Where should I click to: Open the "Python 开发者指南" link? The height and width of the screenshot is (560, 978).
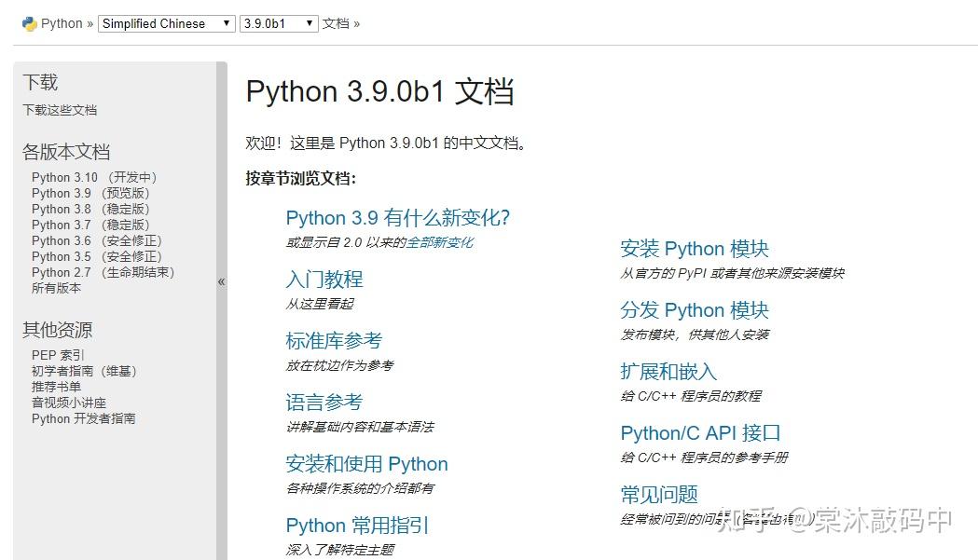pyautogui.click(x=85, y=418)
